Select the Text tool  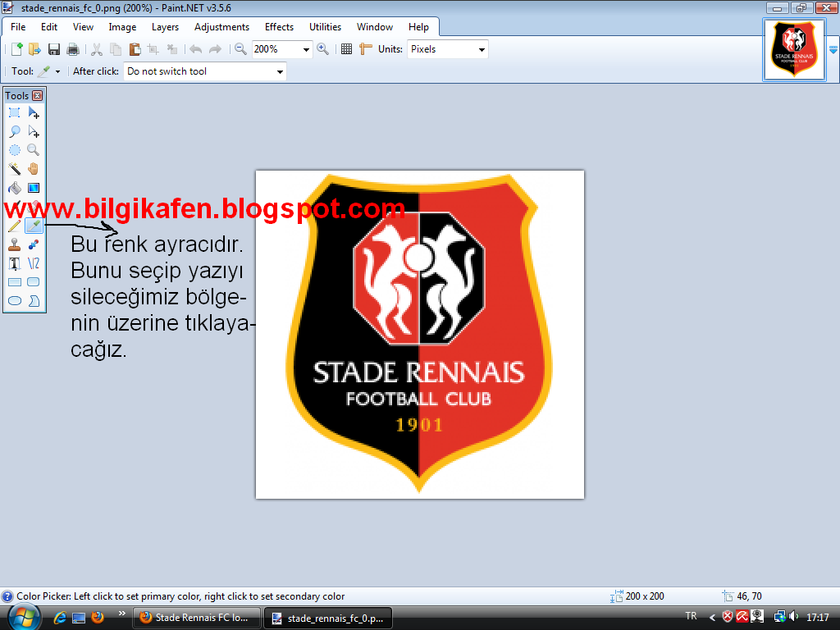(15, 263)
